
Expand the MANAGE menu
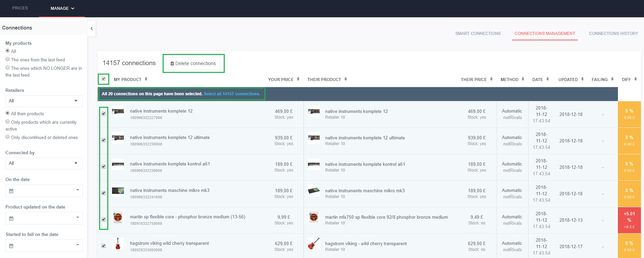62,8
